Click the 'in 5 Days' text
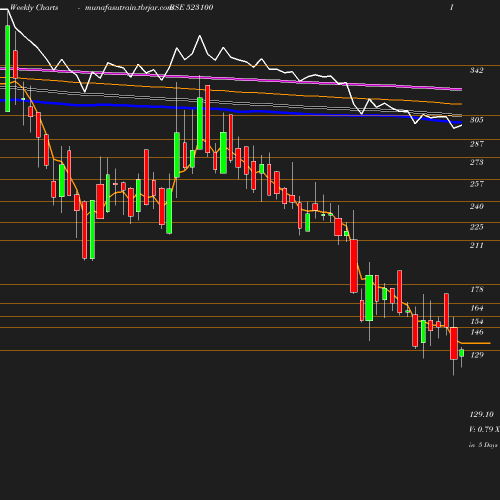This screenshot has height=500, width=500. tap(483, 445)
